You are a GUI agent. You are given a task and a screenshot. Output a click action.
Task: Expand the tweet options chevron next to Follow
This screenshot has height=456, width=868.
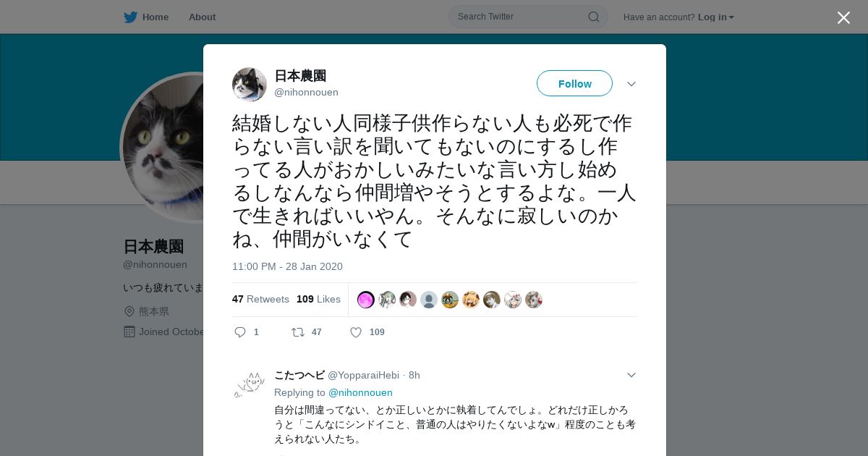pos(631,84)
